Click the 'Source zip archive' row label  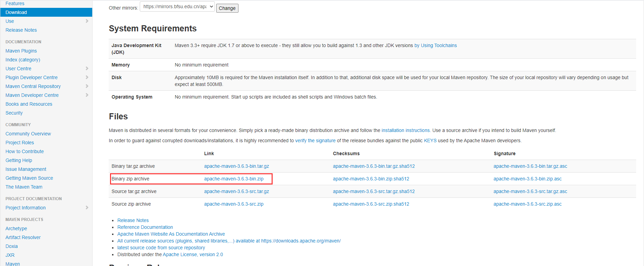[131, 204]
